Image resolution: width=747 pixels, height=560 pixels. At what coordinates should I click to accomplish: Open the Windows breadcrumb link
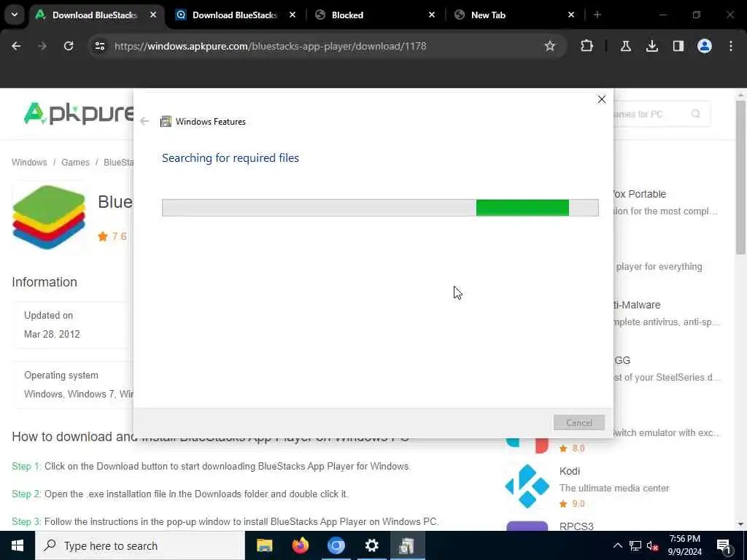click(x=29, y=163)
